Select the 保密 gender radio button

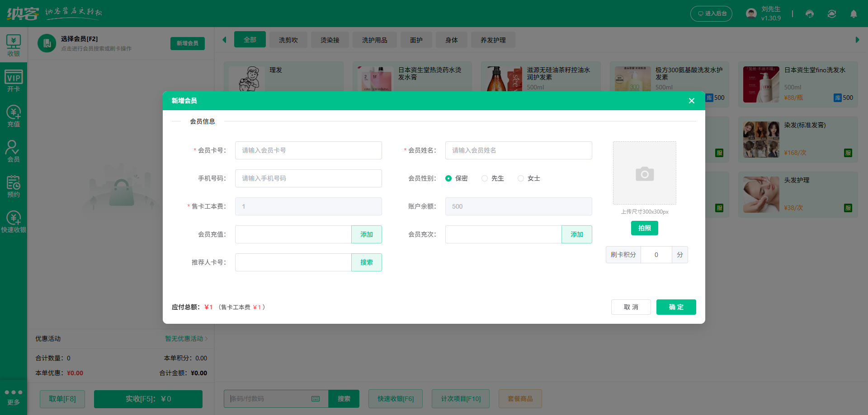coord(448,178)
